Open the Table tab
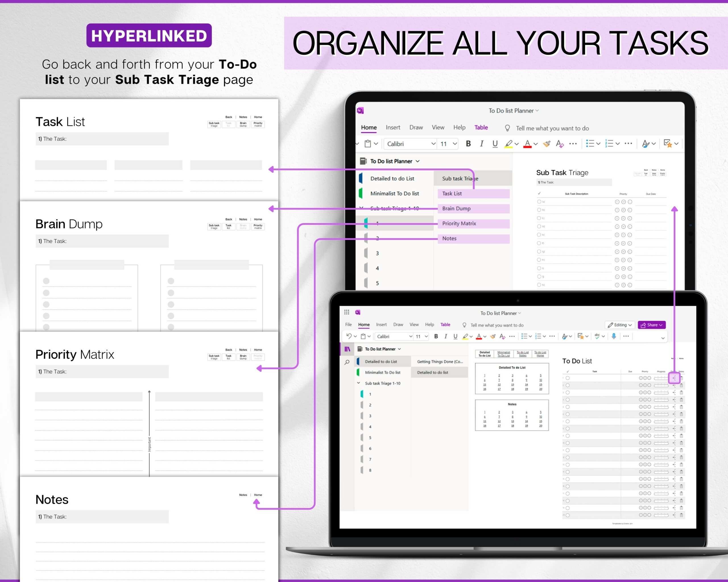Screen dimensions: 728x582 pyautogui.click(x=481, y=127)
